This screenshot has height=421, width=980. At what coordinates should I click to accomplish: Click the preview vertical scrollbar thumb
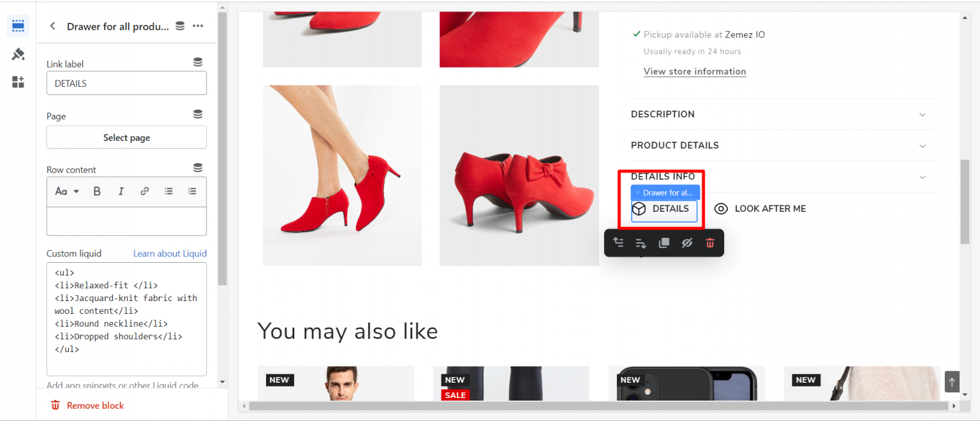point(965,201)
